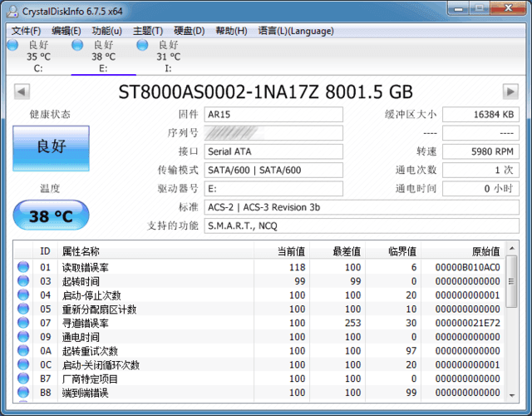Click the blurred serial number field
532x416 pixels.
273,133
